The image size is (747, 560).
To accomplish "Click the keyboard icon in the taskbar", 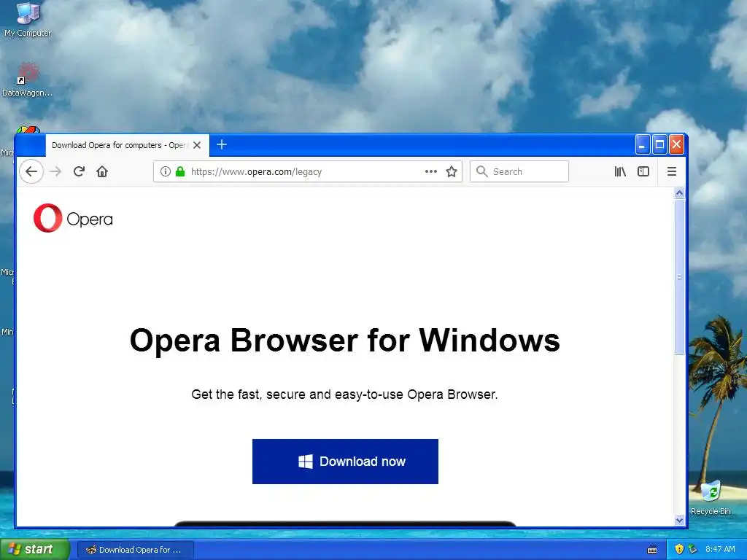I will click(652, 550).
